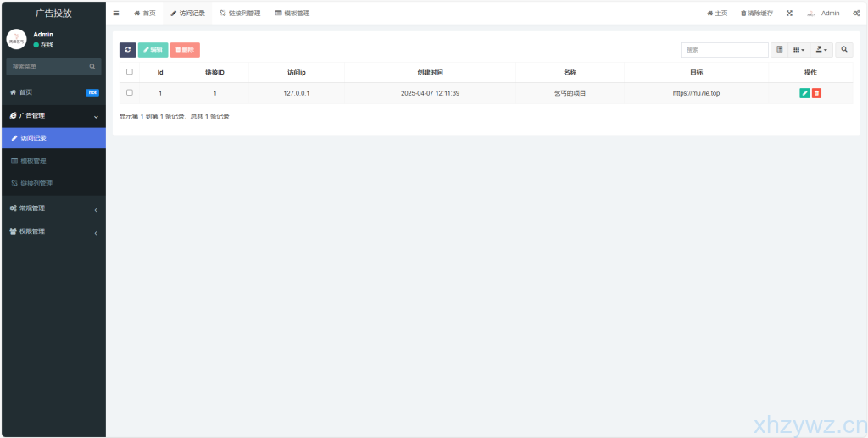Click the red delete icon in row 1

(816, 93)
